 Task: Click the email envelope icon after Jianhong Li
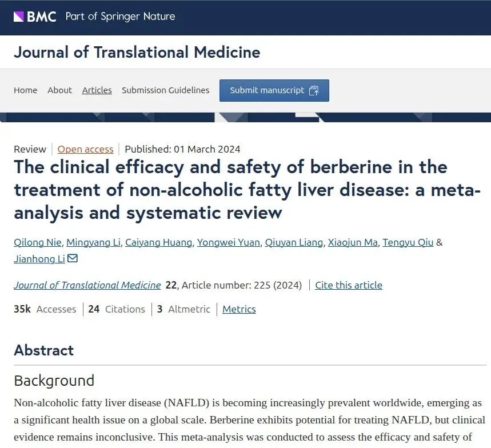[73, 258]
